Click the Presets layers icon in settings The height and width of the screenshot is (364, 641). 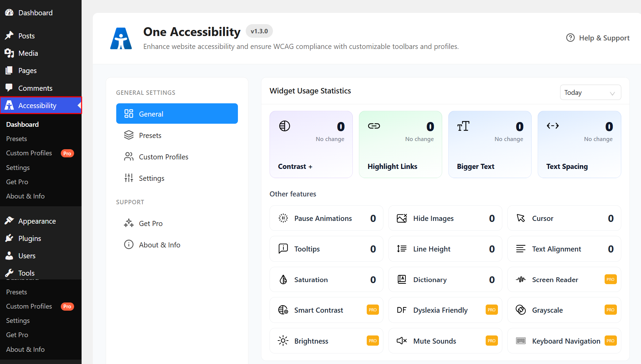pyautogui.click(x=129, y=135)
